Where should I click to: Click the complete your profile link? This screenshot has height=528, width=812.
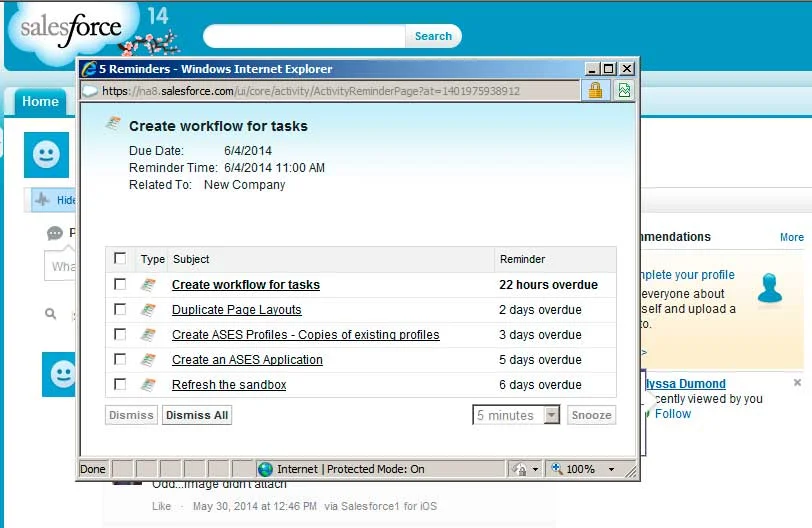[688, 275]
